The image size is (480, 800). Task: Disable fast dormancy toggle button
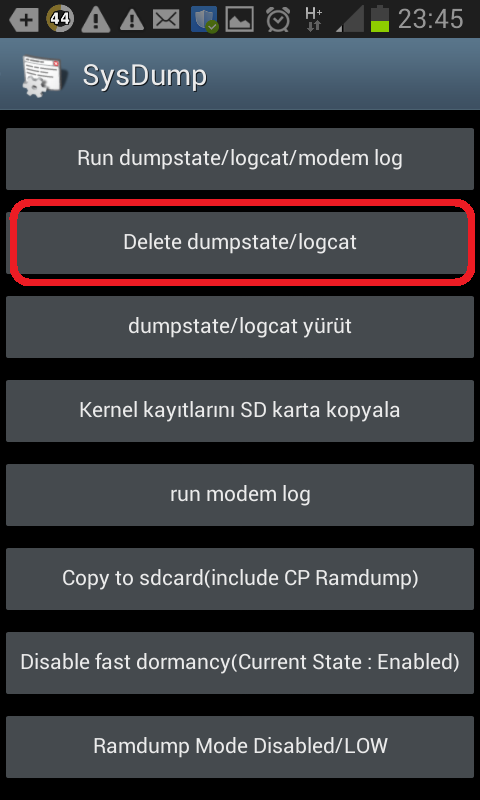point(240,663)
